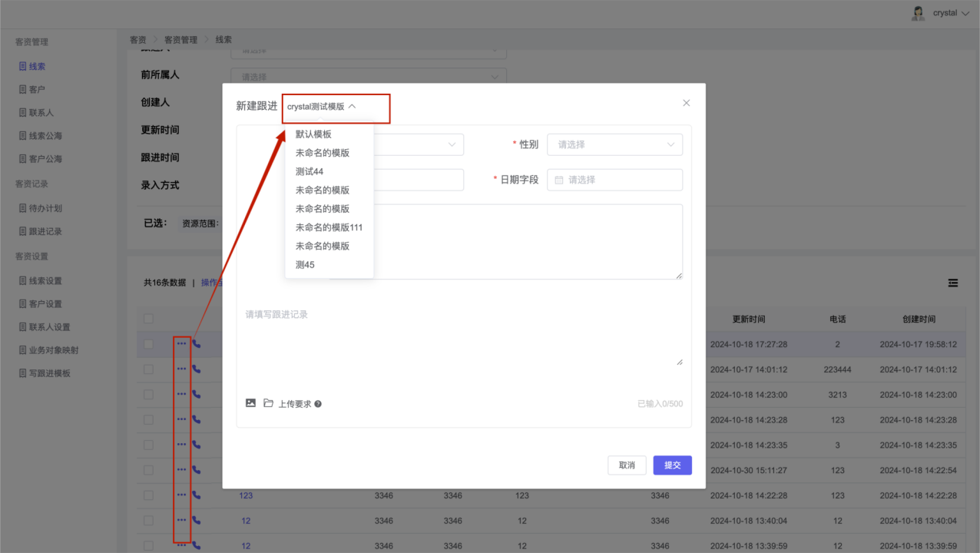
Task: Check the row updated 13:40:04
Action: [149, 521]
